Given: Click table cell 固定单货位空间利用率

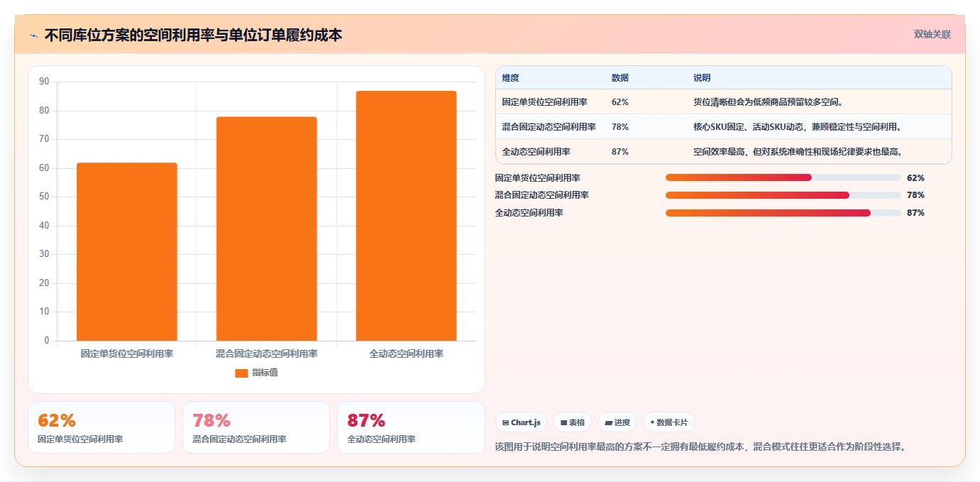Looking at the screenshot, I should click(544, 102).
